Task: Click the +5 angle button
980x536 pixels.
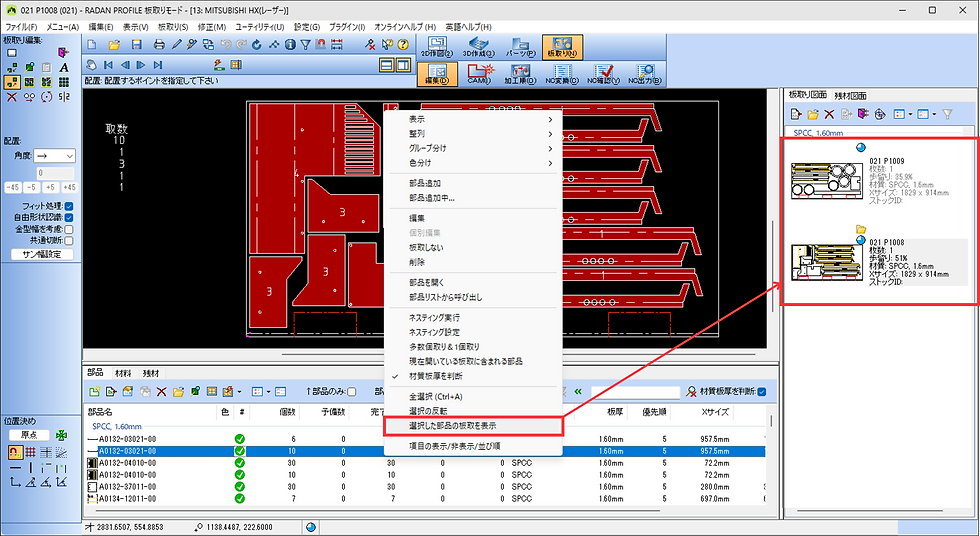Action: (x=51, y=187)
